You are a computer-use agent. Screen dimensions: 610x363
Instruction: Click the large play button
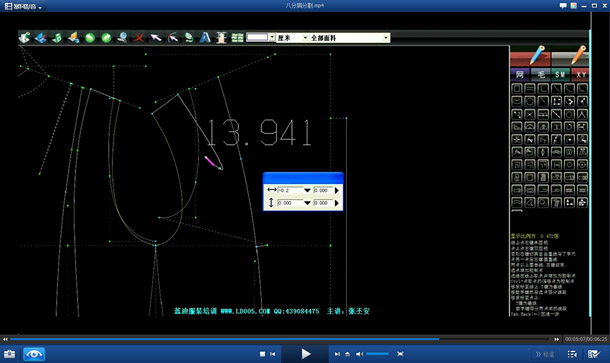[x=306, y=354]
